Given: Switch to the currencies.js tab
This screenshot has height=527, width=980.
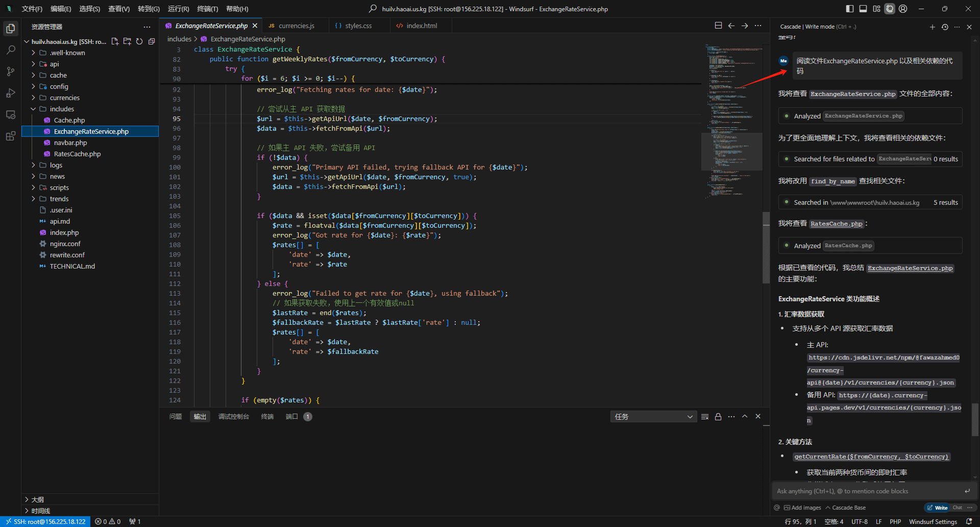Looking at the screenshot, I should 296,26.
